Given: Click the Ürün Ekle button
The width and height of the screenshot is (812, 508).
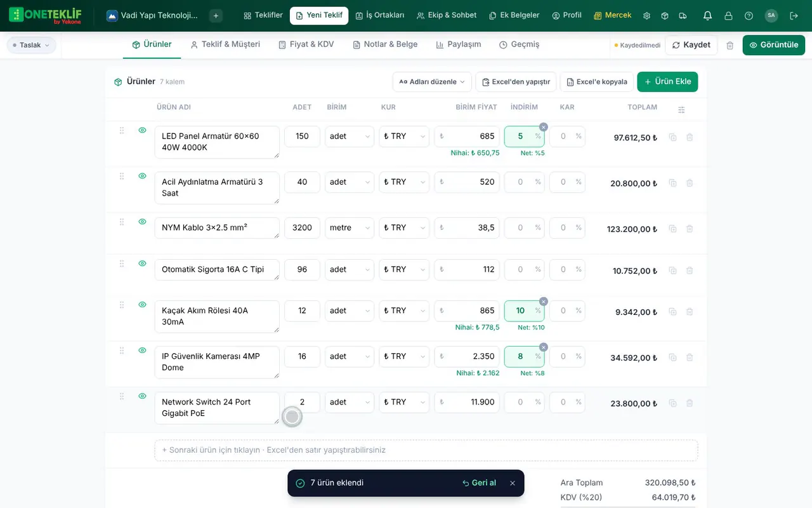Looking at the screenshot, I should pyautogui.click(x=667, y=82).
